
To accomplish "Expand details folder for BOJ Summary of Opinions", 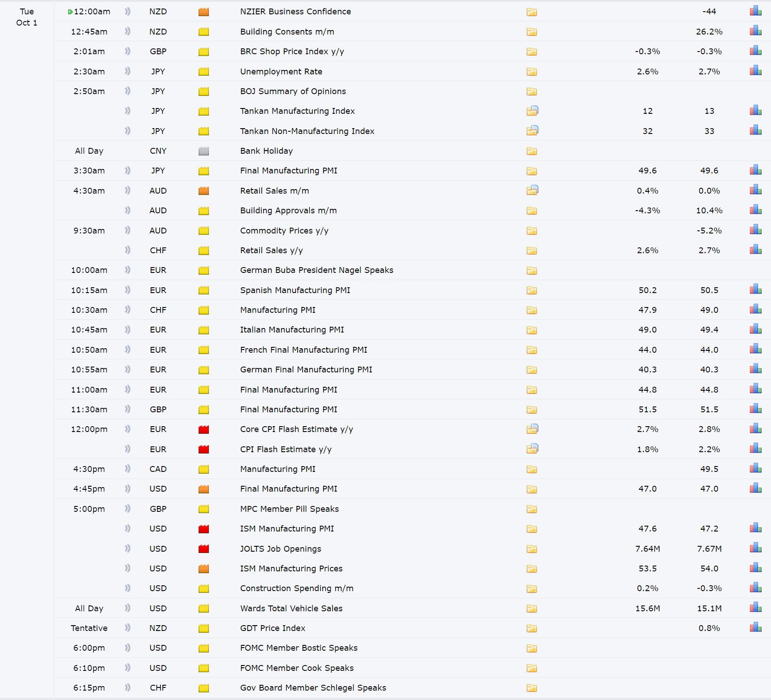I will coord(532,91).
